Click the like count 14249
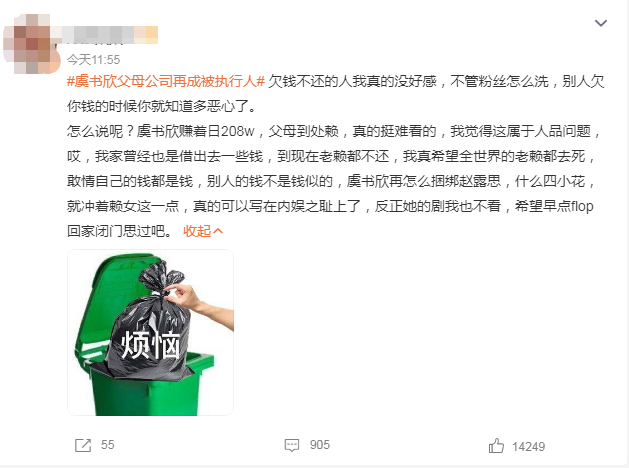The width and height of the screenshot is (629, 468). [x=528, y=446]
